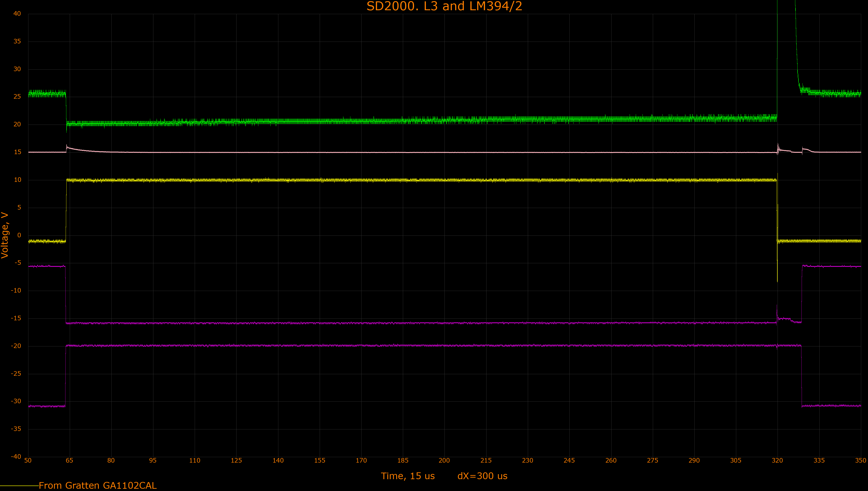The width and height of the screenshot is (868, 491).
Task: Select the 320 tick on time axis
Action: [x=777, y=461]
